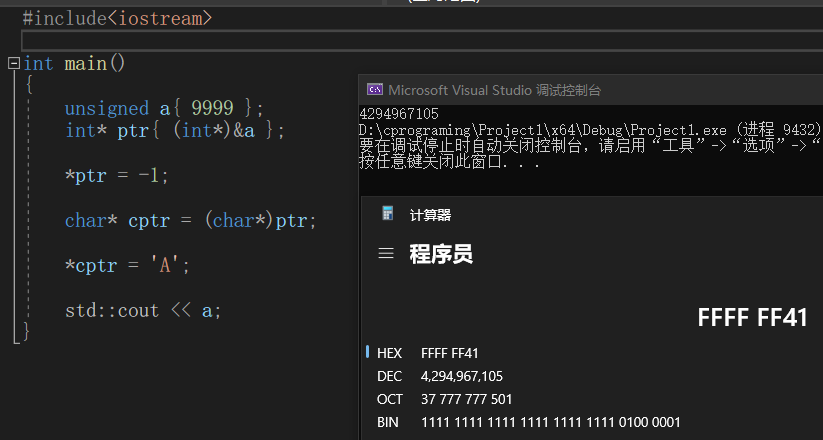The height and width of the screenshot is (440, 823).
Task: Click the line '*ptr = -1;'
Action: click(x=117, y=175)
